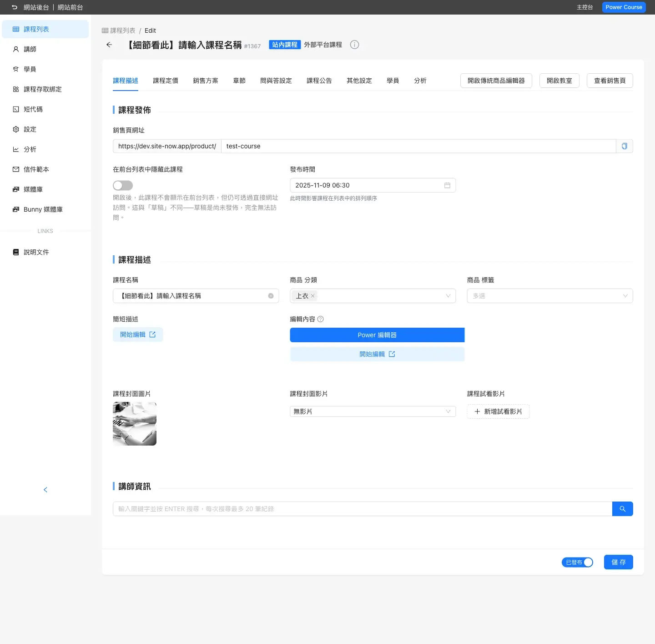This screenshot has width=655, height=644.
Task: Collapse the sidebar with the left chevron
Action: click(45, 490)
